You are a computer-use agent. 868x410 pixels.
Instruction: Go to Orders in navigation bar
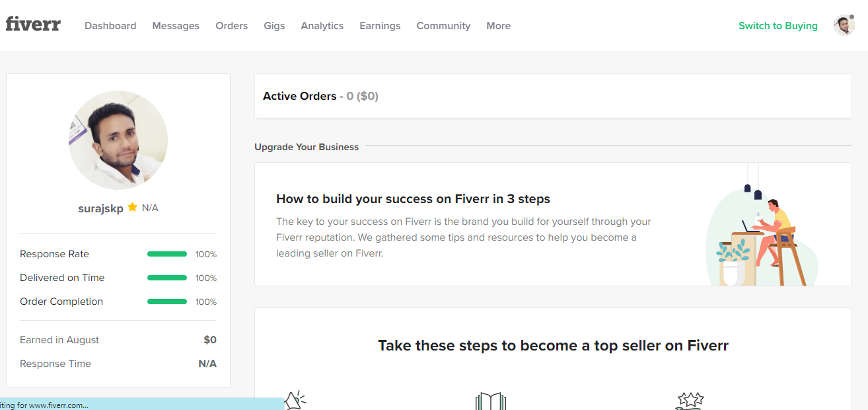point(232,26)
